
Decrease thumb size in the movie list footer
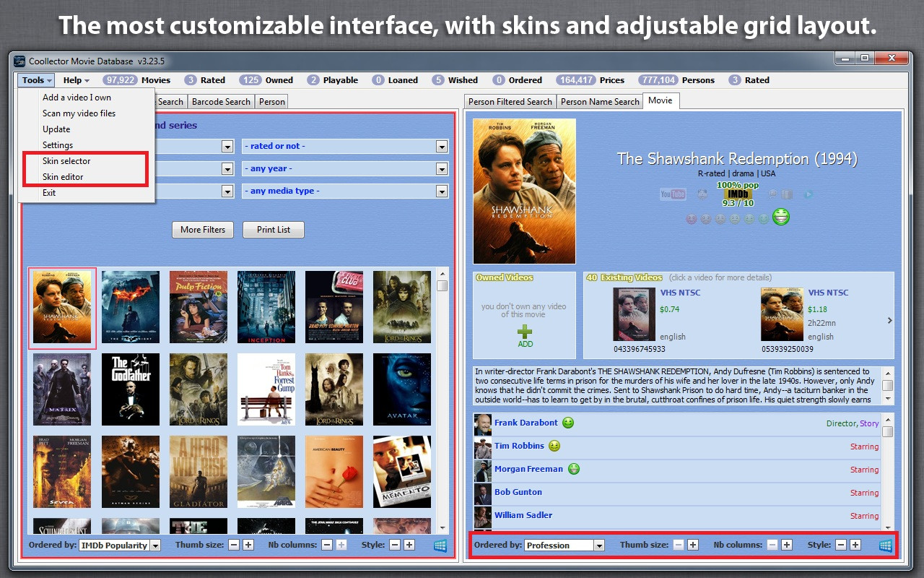[234, 545]
